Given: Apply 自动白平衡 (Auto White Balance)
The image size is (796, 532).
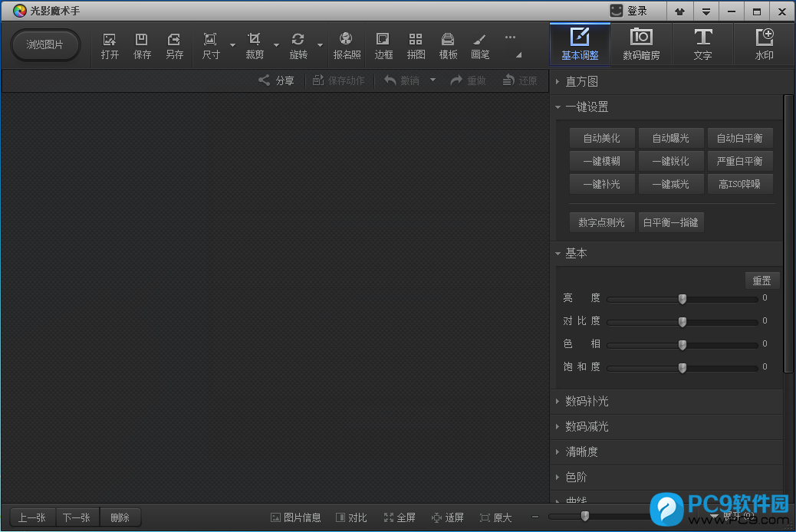Looking at the screenshot, I should click(740, 138).
